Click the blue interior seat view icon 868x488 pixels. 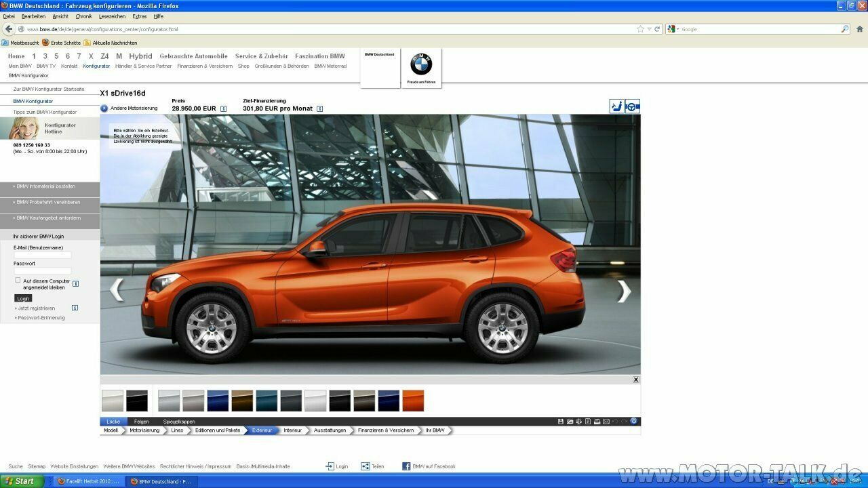click(616, 106)
